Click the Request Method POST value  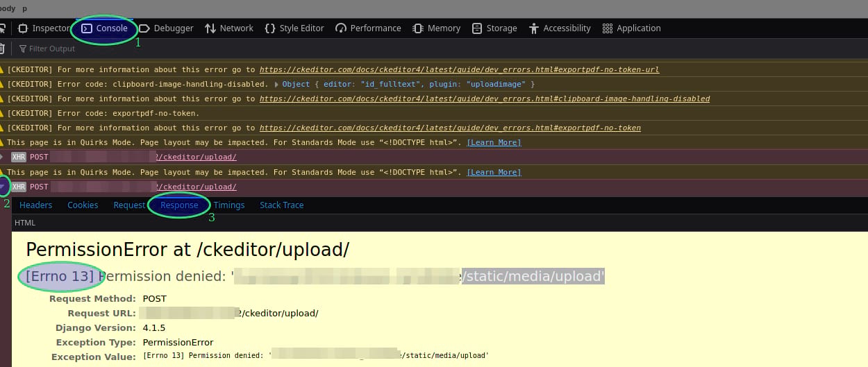(x=155, y=298)
